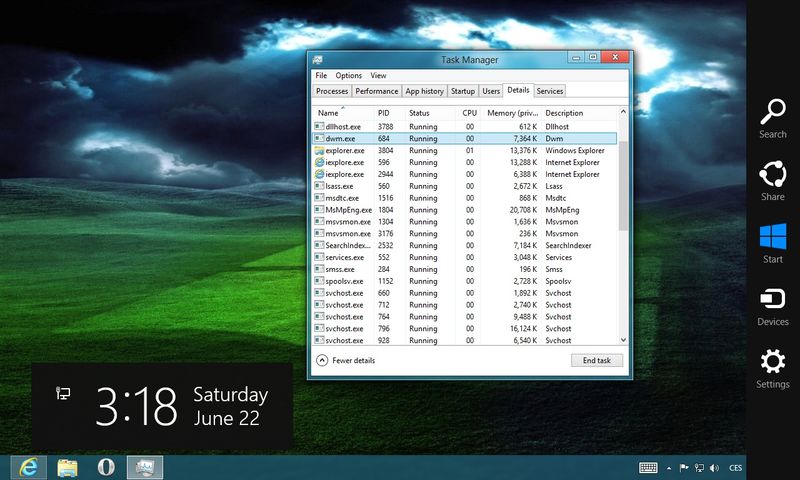The height and width of the screenshot is (480, 800).
Task: Open the Options menu
Action: tap(348, 75)
